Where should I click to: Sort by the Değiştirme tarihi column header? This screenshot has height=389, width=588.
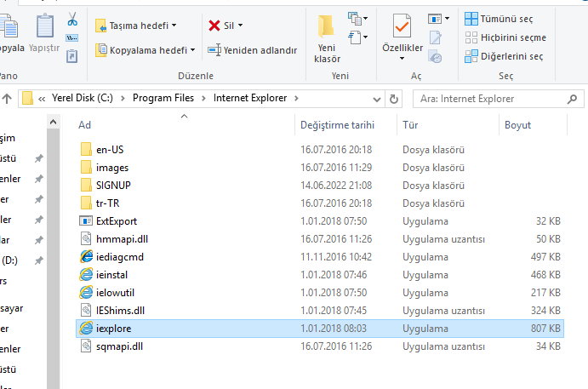[337, 125]
